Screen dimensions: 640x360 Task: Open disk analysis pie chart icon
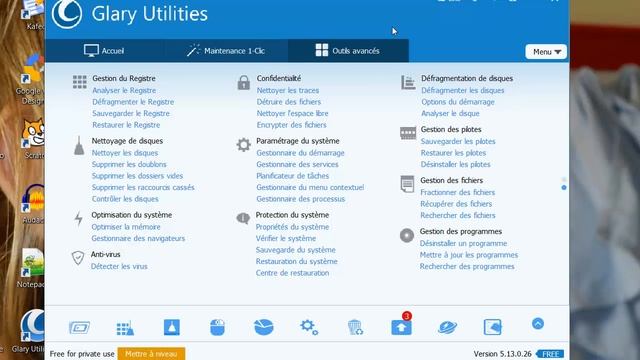click(x=264, y=327)
